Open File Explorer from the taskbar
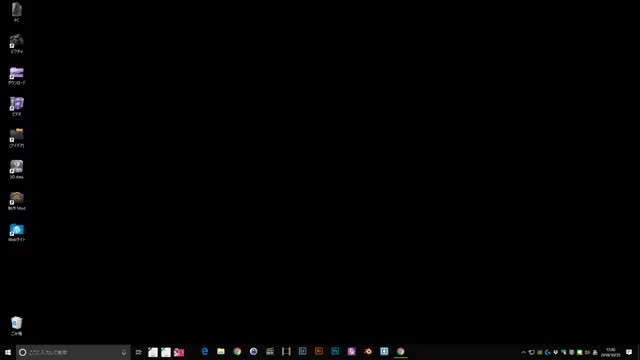Screen dimensions: 640x360 (x=221, y=351)
